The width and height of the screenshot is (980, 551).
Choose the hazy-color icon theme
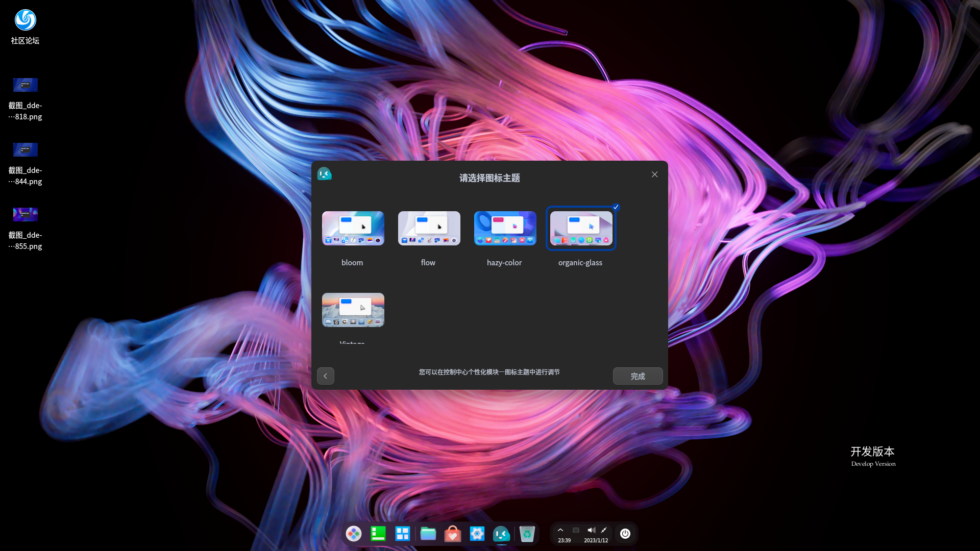(505, 228)
